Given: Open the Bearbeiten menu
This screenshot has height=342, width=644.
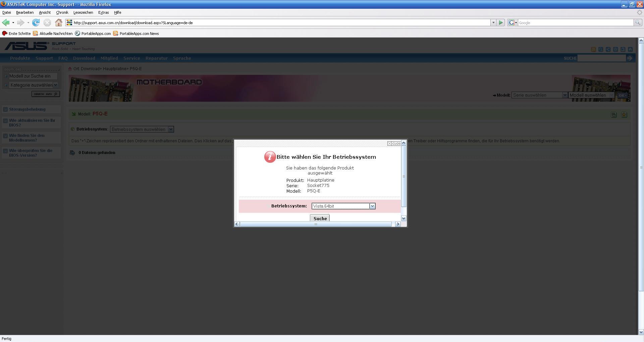Looking at the screenshot, I should pyautogui.click(x=25, y=12).
